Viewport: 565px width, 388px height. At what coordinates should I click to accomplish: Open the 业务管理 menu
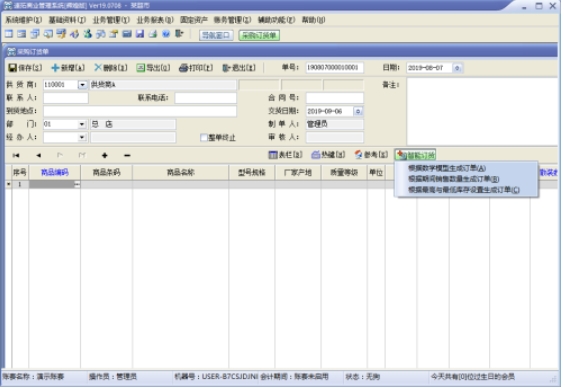pos(111,20)
